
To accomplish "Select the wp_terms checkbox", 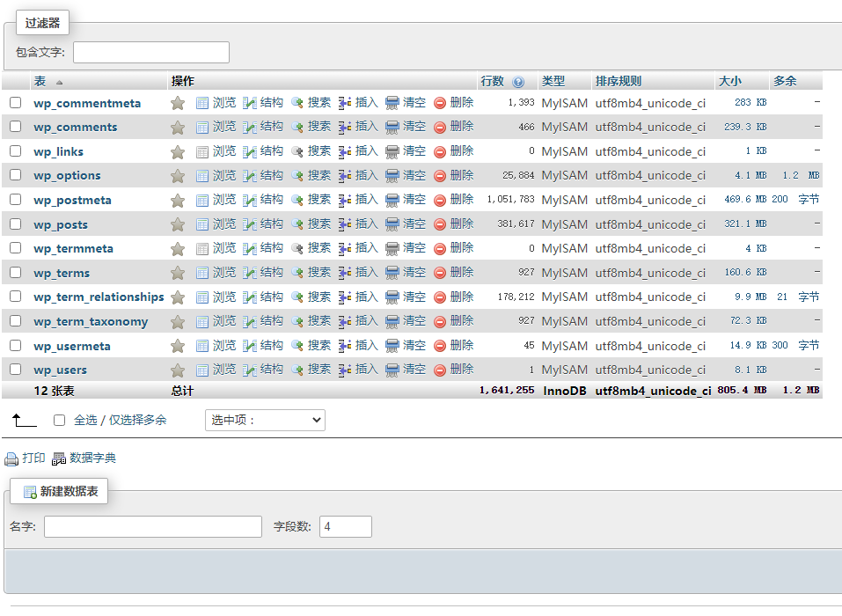I will (x=16, y=273).
